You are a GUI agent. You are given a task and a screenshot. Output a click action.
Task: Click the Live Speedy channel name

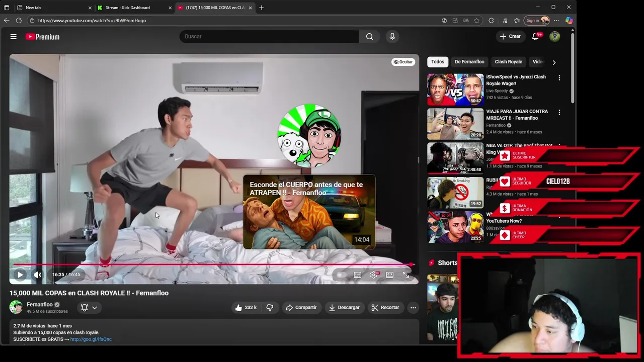[x=497, y=91]
